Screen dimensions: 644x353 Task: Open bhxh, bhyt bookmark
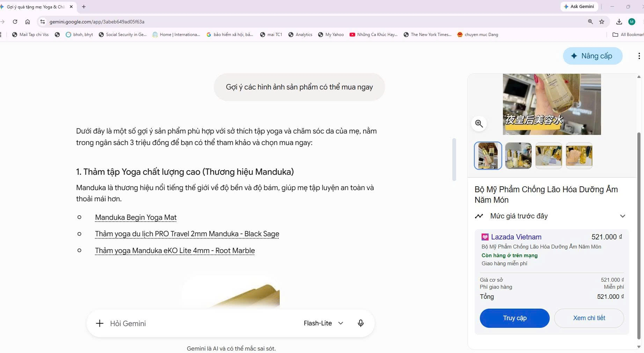[x=79, y=35]
